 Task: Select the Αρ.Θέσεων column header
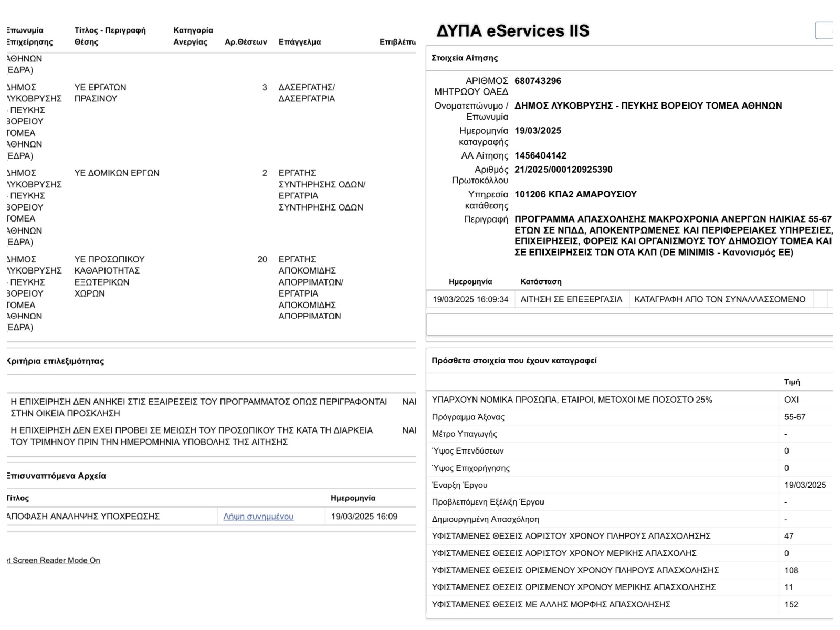[246, 42]
